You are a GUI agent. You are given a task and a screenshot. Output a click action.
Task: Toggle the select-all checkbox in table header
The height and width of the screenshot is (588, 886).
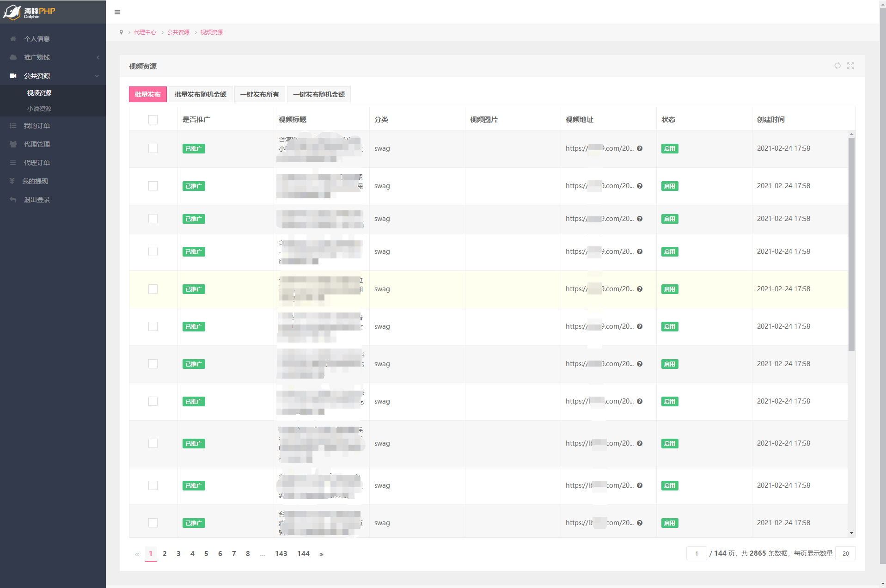(x=153, y=120)
